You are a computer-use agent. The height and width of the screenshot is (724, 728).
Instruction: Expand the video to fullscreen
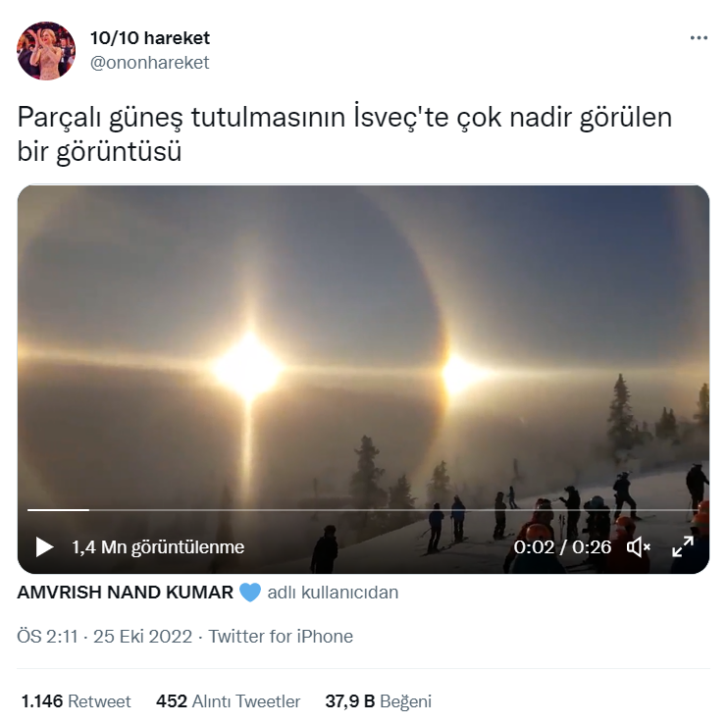pyautogui.click(x=683, y=546)
